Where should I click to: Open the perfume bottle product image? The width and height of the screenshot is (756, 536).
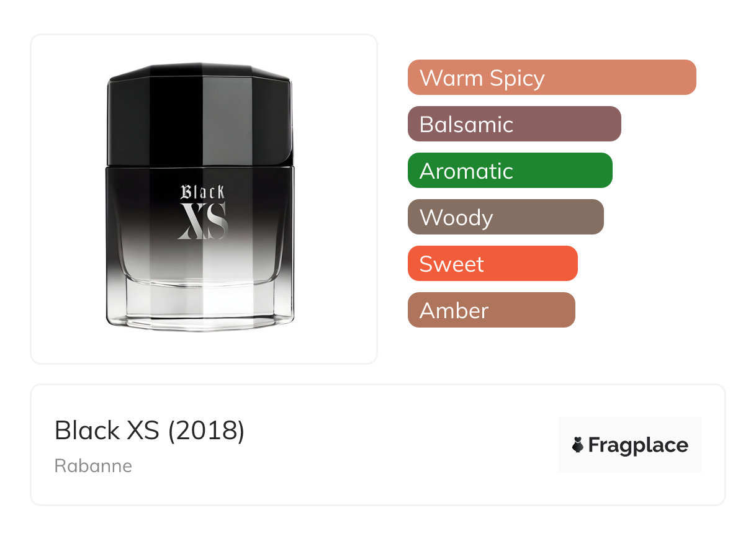coord(200,196)
